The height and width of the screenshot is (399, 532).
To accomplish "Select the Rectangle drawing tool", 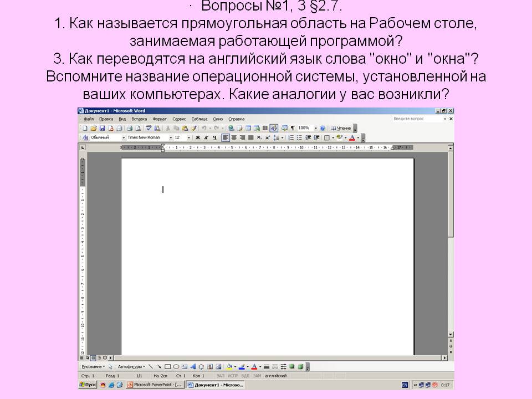I will click(x=167, y=366).
